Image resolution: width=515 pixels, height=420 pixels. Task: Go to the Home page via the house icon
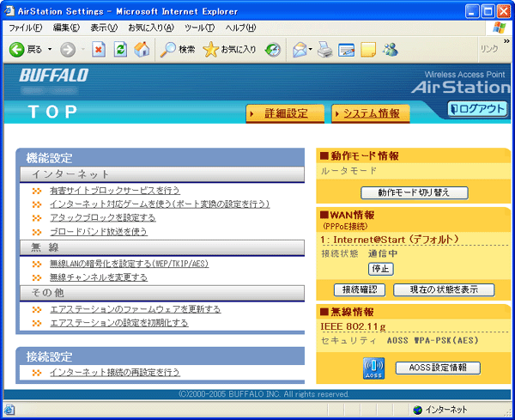[x=142, y=50]
